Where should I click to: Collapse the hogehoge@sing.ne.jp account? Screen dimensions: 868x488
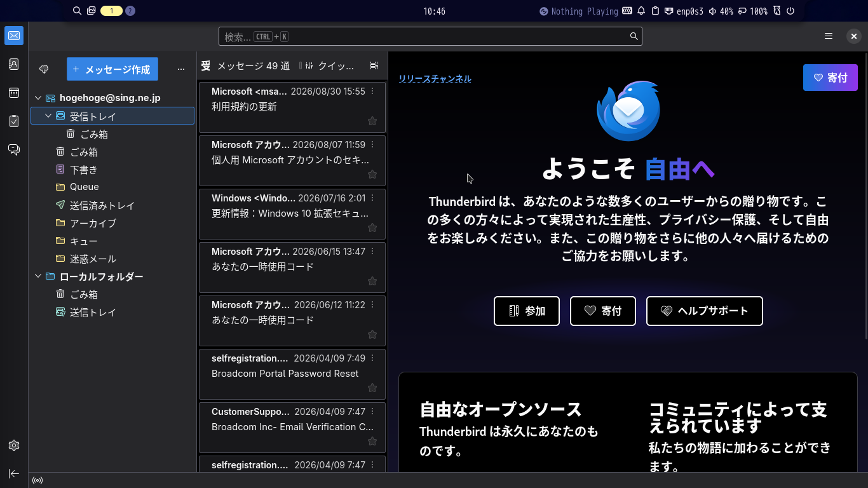click(x=38, y=98)
